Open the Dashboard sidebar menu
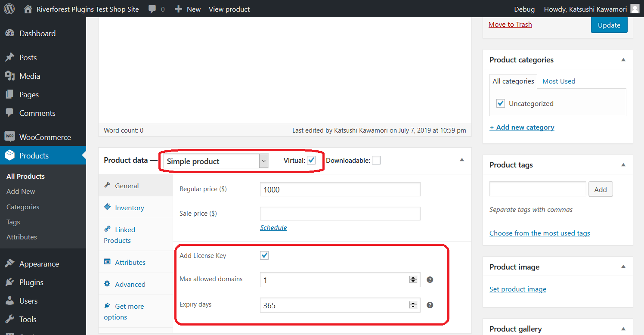 37,34
